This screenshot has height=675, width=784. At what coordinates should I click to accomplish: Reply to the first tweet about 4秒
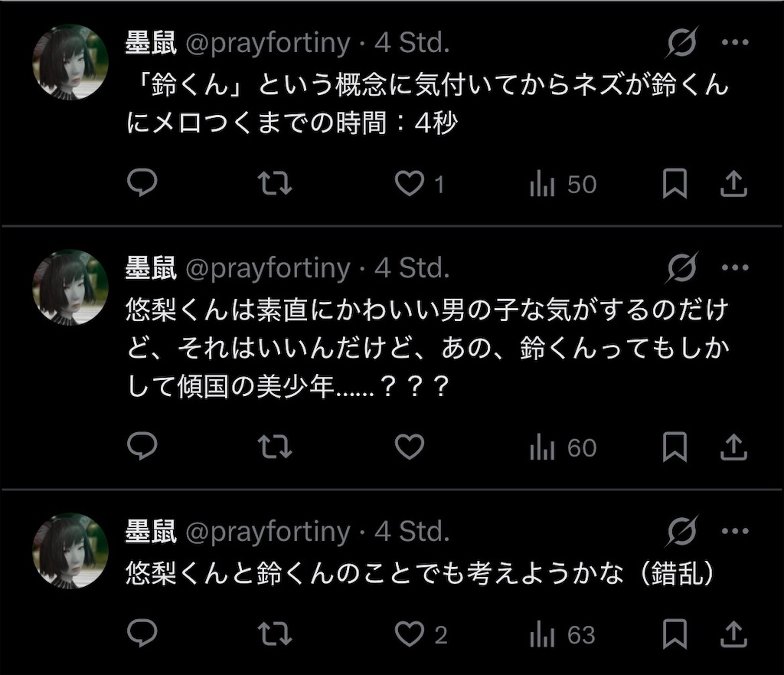142,182
